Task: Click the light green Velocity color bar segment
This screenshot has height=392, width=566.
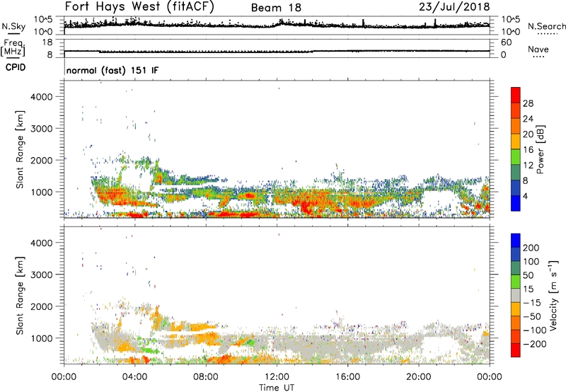Action: point(516,282)
